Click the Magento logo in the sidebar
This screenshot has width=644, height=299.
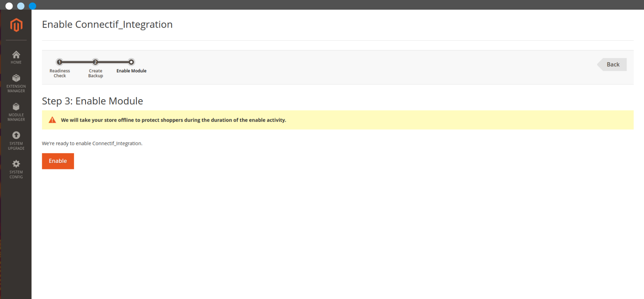pyautogui.click(x=16, y=25)
